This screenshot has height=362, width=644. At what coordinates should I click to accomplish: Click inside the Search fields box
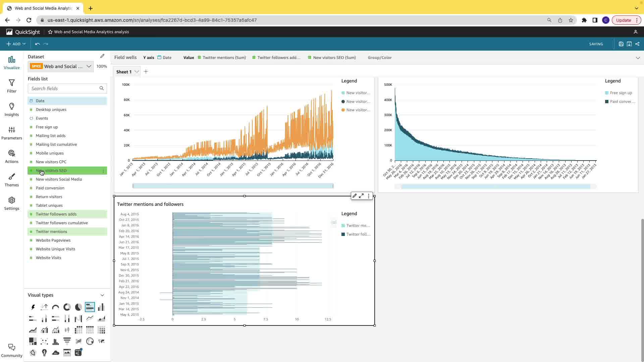[x=64, y=88]
